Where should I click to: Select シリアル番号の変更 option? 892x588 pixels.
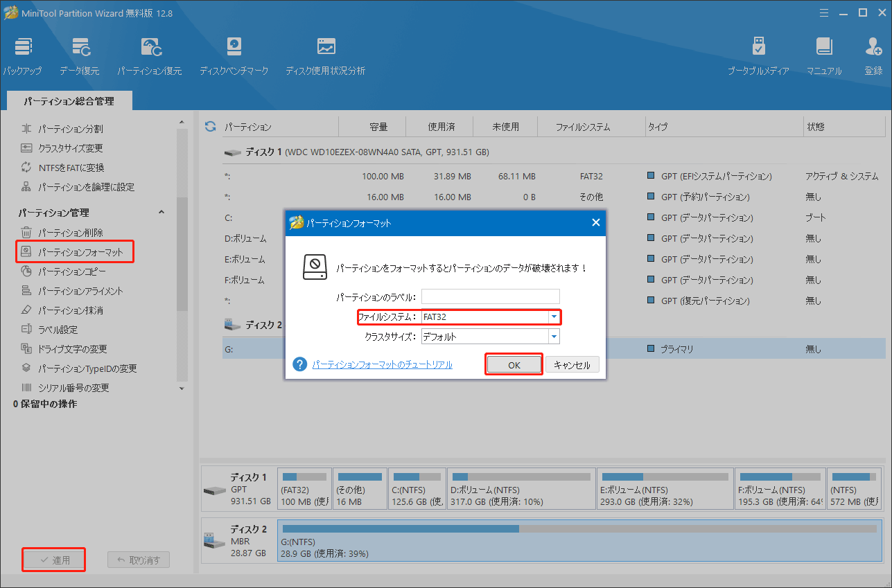point(65,388)
